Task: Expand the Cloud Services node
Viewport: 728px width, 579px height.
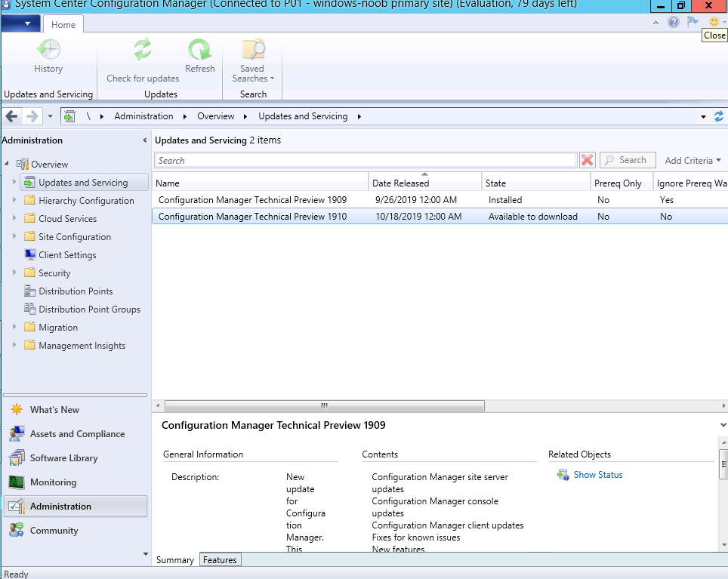Action: [x=14, y=218]
